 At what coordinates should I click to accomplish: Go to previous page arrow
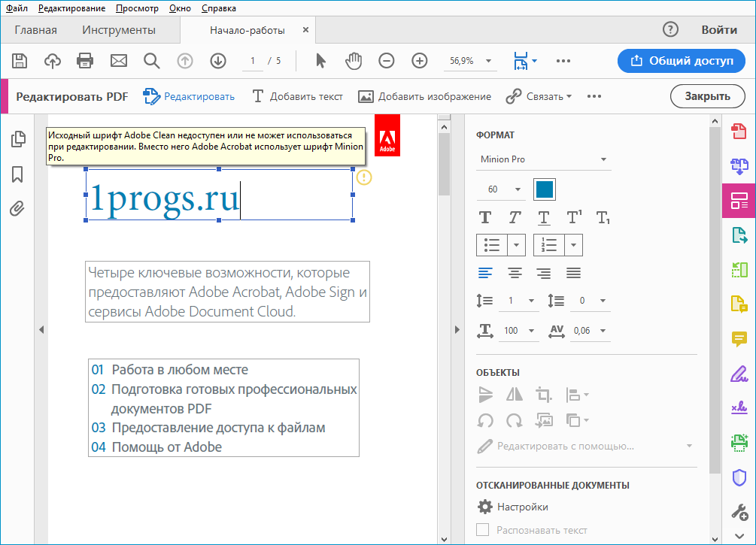pos(184,61)
